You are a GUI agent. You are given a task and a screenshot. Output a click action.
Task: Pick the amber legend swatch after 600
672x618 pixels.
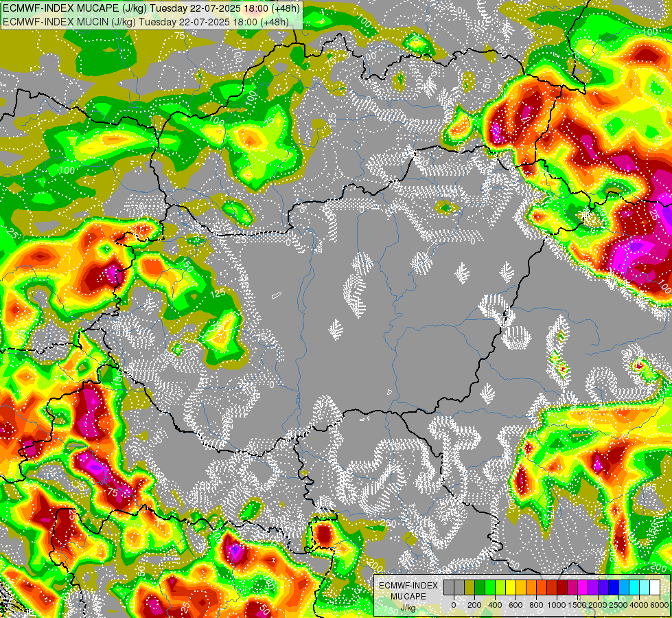[x=521, y=587]
